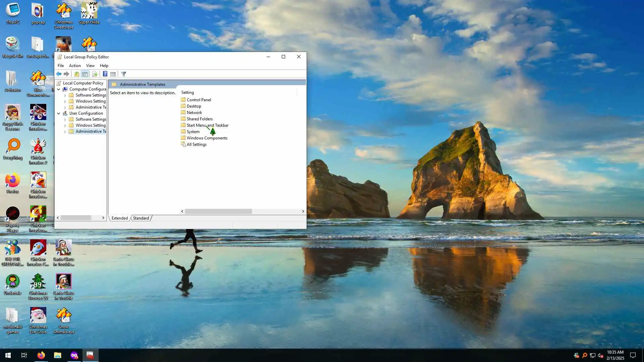Toggle Show/Hide Action Pane button

[x=113, y=74]
